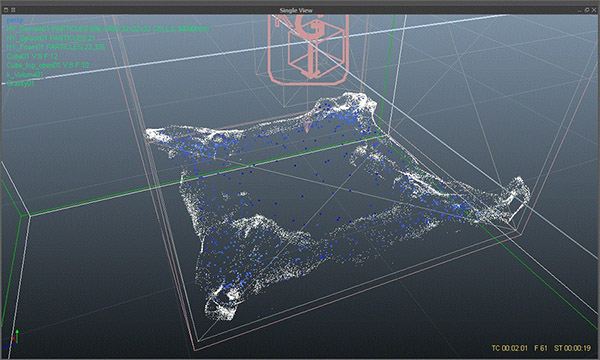600x360 pixels.
Task: Select Cube01 object label
Action: coord(33,56)
